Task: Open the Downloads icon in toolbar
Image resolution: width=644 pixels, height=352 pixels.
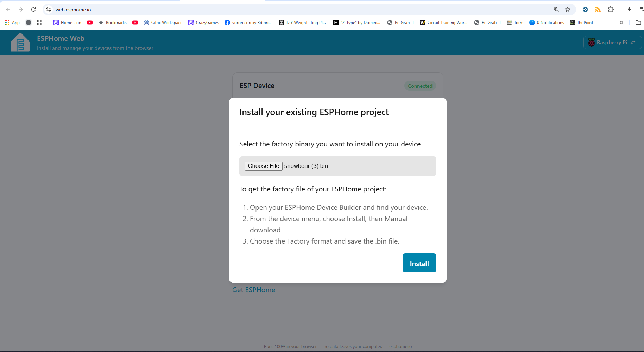Action: point(630,10)
